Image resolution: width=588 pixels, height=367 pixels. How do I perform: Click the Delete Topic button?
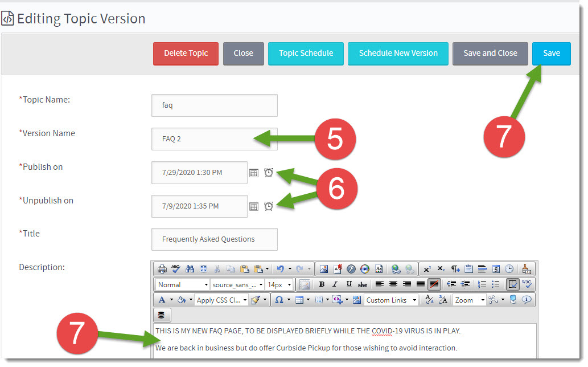pos(186,53)
